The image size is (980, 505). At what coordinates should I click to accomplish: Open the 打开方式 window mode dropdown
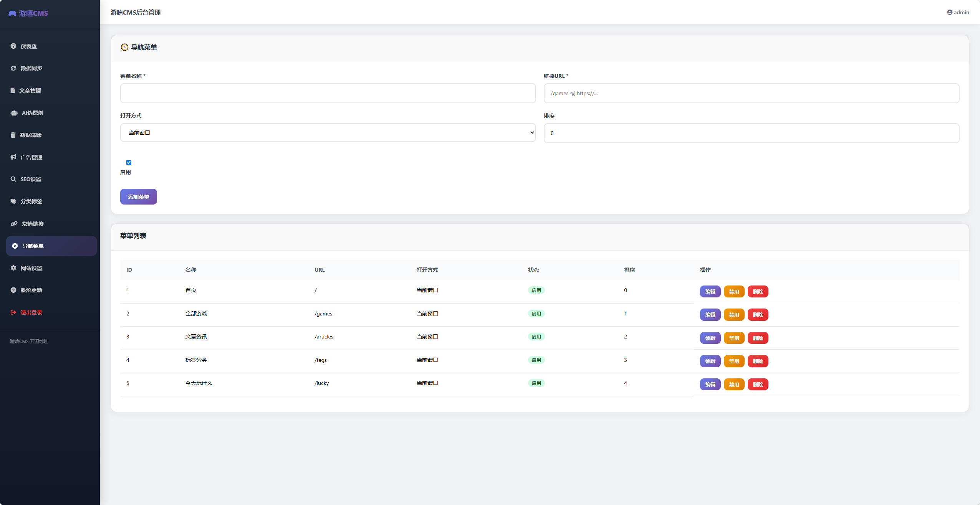coord(328,132)
